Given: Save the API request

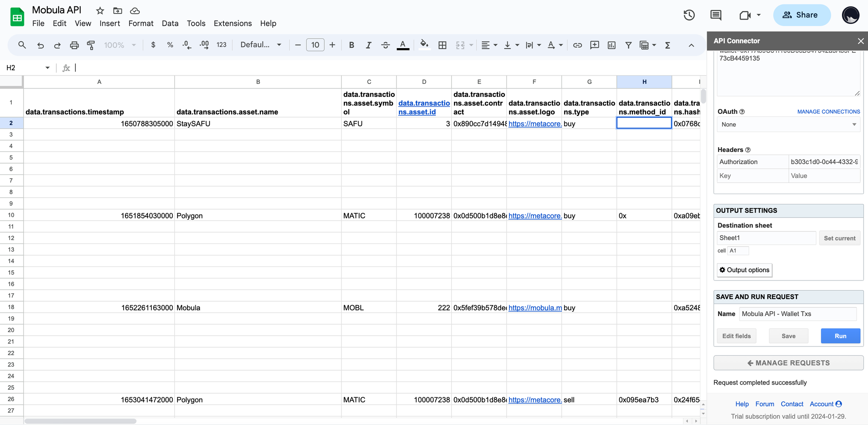Looking at the screenshot, I should [x=788, y=336].
